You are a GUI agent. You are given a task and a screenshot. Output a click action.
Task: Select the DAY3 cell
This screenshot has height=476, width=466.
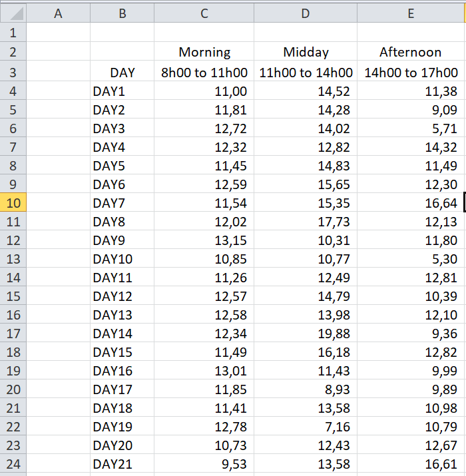point(122,128)
